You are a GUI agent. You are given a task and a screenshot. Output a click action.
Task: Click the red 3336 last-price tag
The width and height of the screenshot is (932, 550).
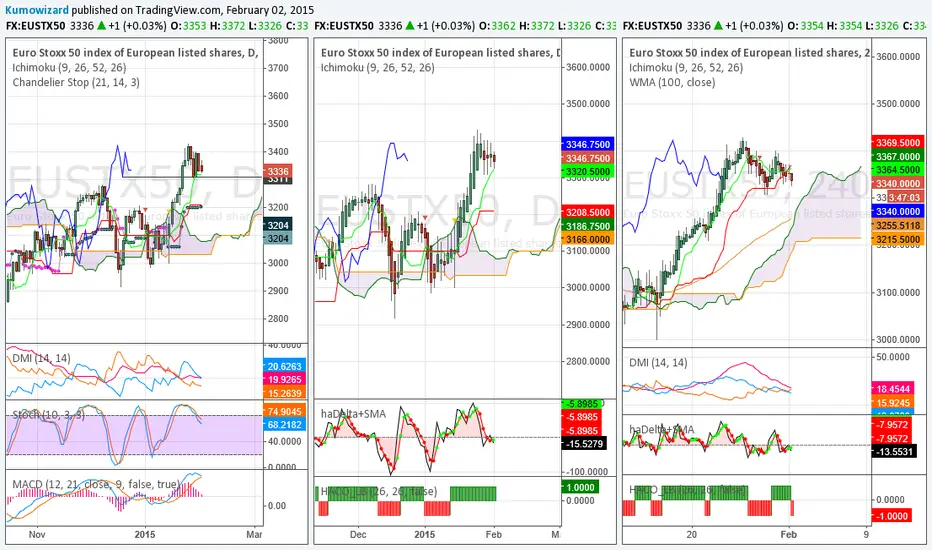pyautogui.click(x=277, y=171)
